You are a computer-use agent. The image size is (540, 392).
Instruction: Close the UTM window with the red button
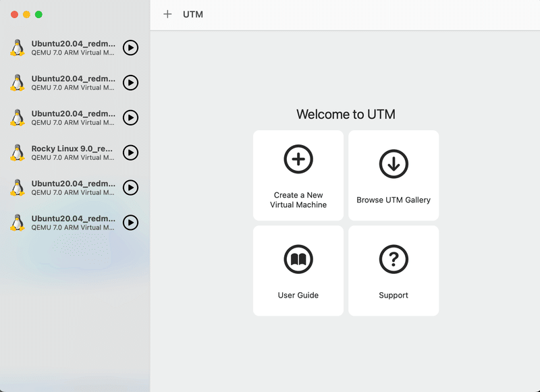[x=14, y=14]
